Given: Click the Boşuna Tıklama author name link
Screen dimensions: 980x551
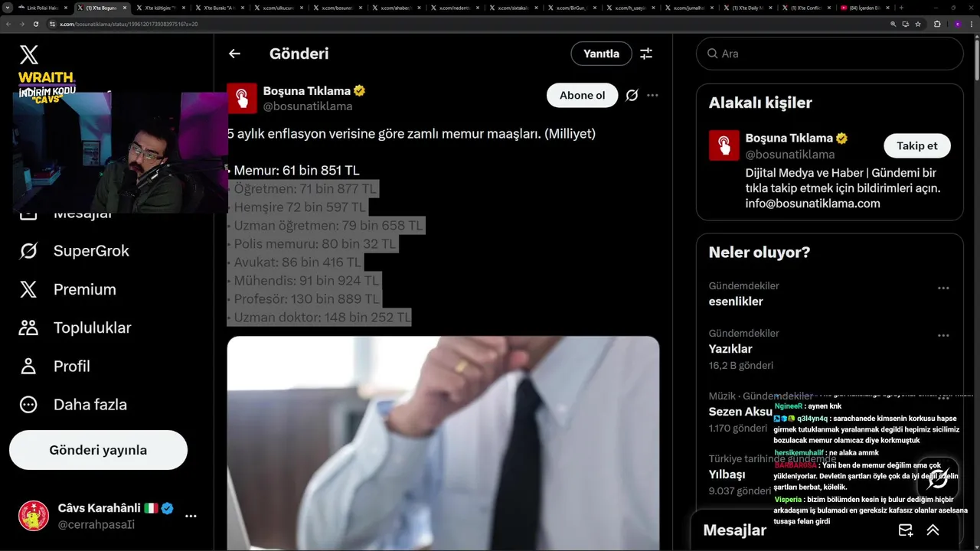Looking at the screenshot, I should 307,90.
